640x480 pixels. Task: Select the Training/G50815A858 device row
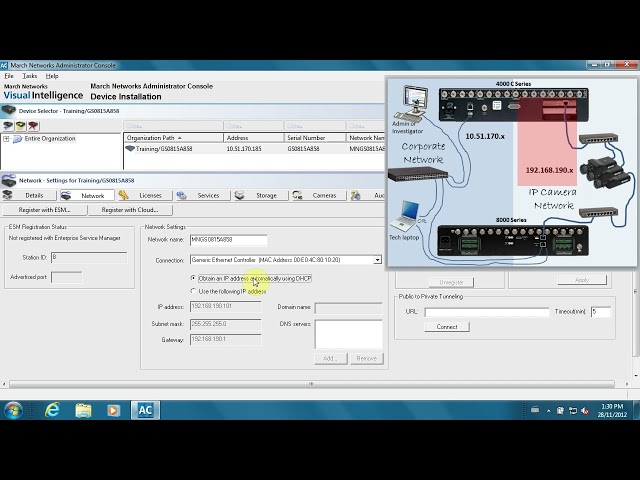[x=254, y=149]
